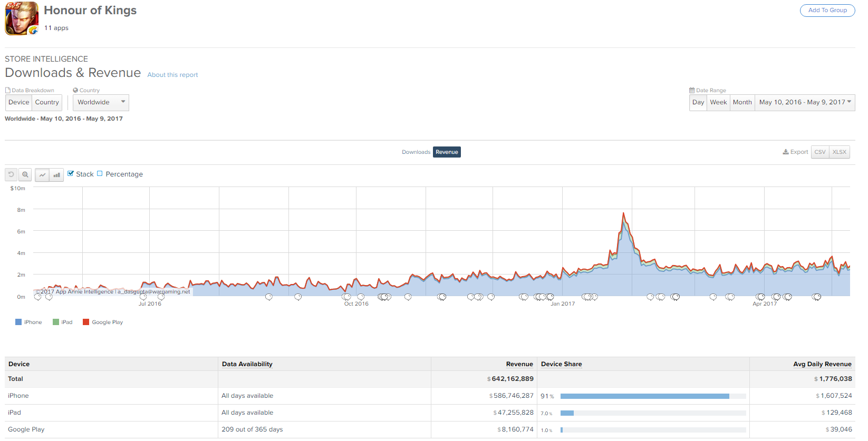Open the About this report link
868x441 pixels.
tap(172, 75)
